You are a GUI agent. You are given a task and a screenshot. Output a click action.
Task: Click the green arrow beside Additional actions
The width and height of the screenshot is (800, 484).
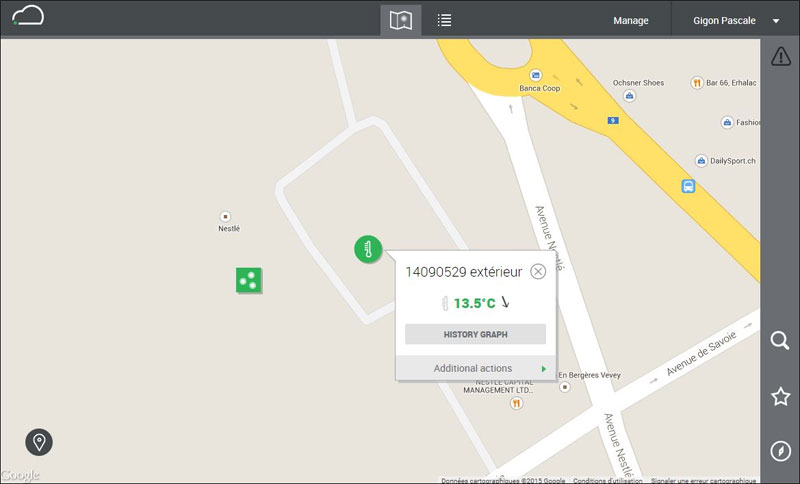coord(544,369)
